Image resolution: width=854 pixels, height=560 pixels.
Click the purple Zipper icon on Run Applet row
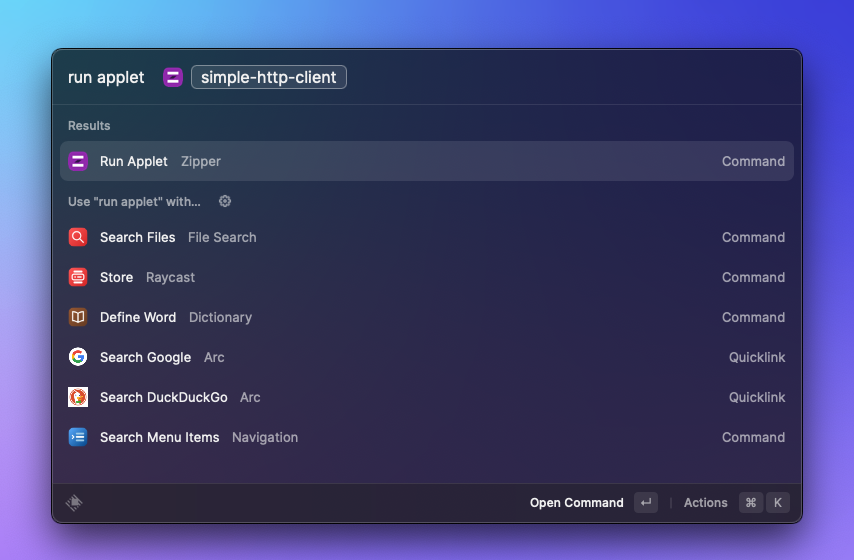78,161
